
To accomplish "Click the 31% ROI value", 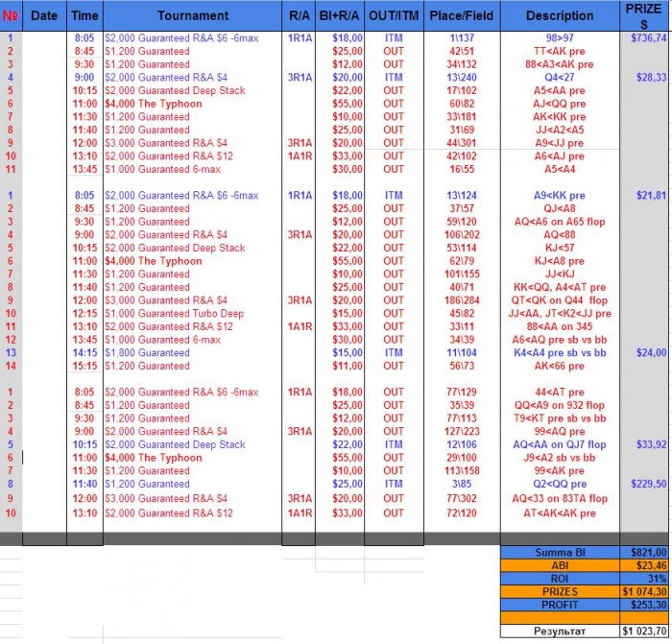I will pyautogui.click(x=644, y=579).
